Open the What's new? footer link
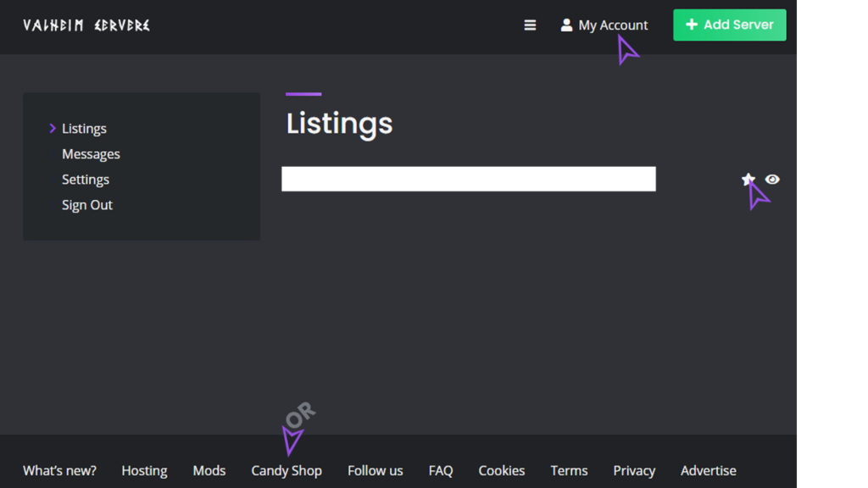Screen dimensions: 868x488 click(59, 470)
